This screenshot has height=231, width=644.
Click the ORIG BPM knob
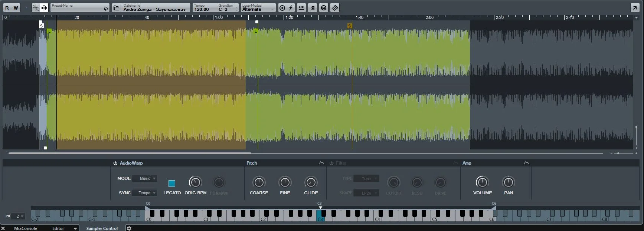click(x=195, y=182)
